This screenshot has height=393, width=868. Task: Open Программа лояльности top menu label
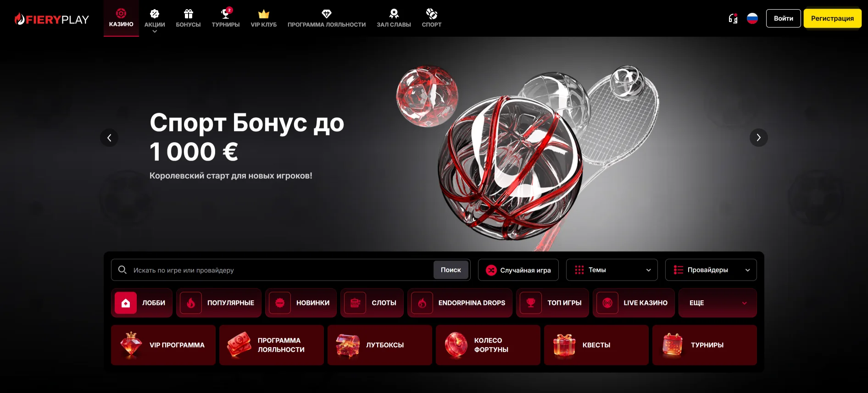(x=327, y=25)
